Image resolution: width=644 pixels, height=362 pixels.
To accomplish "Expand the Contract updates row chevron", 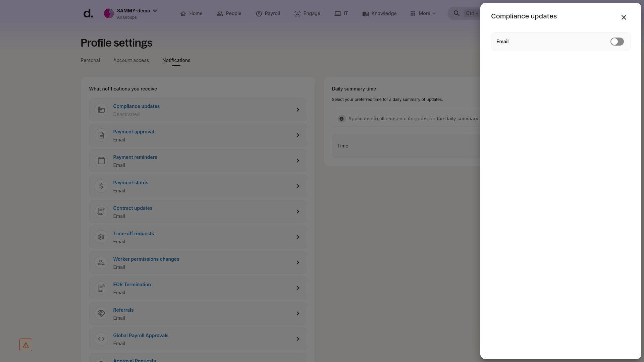I will point(298,212).
